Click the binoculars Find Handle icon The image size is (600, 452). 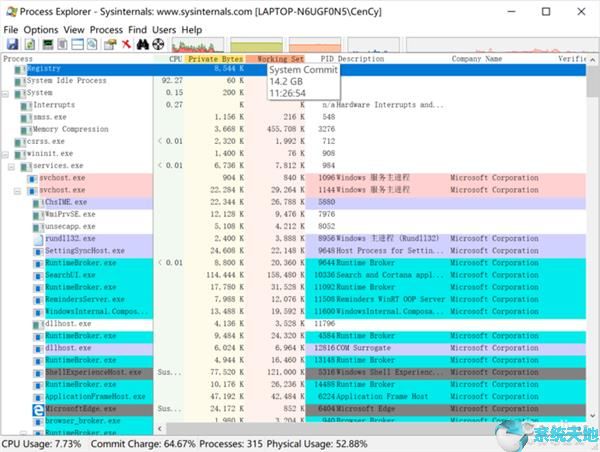point(142,44)
